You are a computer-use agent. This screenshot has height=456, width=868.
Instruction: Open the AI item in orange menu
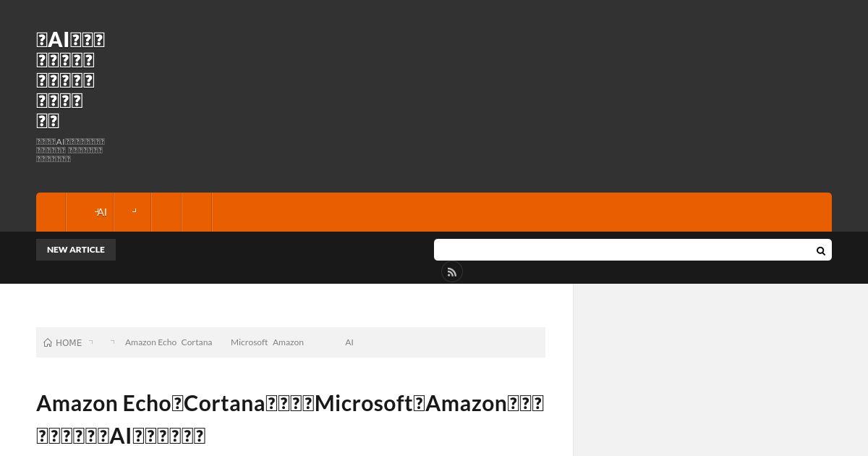click(90, 212)
